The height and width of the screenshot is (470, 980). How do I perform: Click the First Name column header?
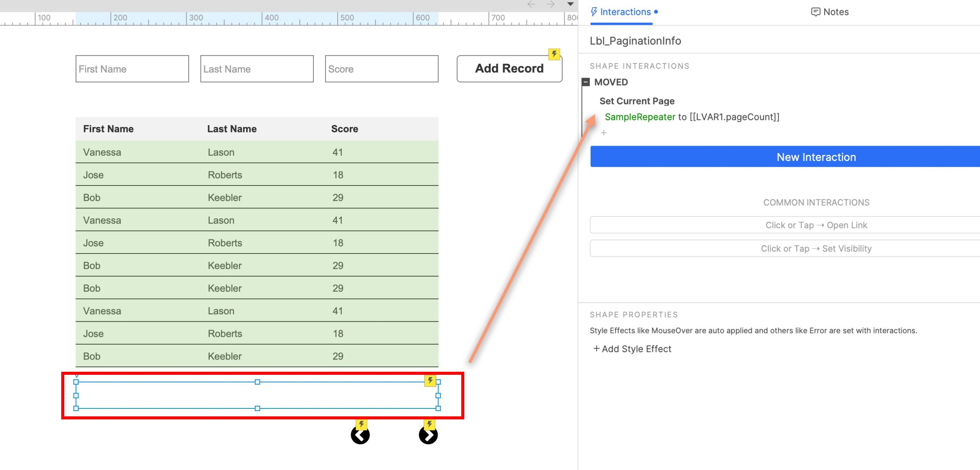pos(108,129)
